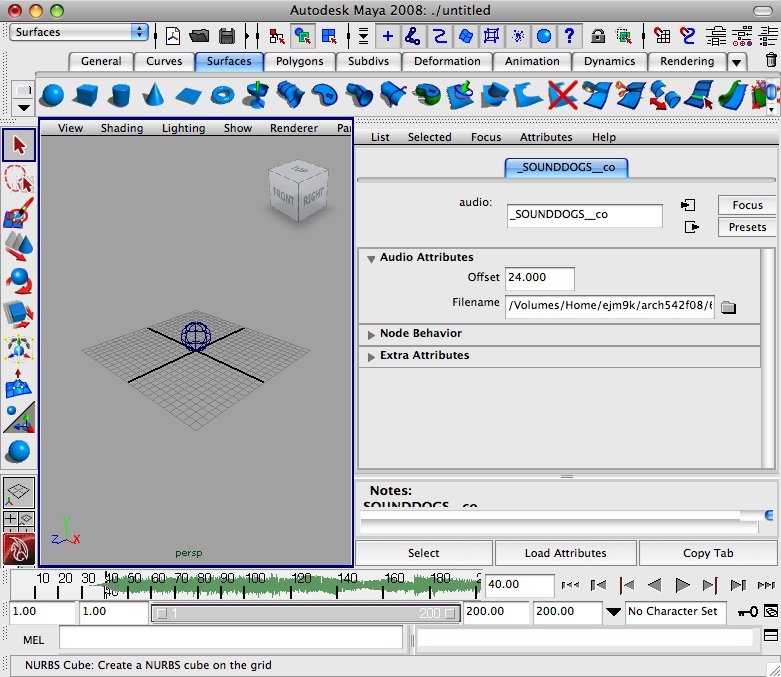The height and width of the screenshot is (677, 781).
Task: Open the Attributes menu in Attribute Editor
Action: tap(546, 137)
